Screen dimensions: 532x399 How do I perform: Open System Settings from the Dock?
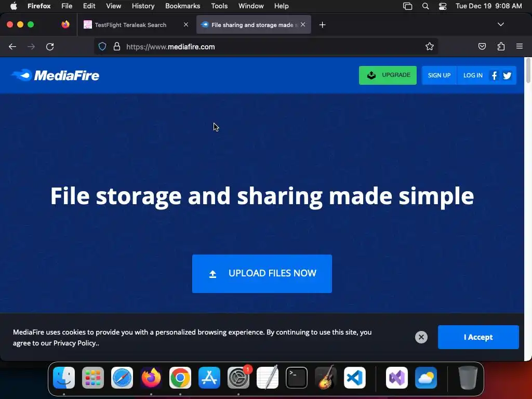[238, 377]
